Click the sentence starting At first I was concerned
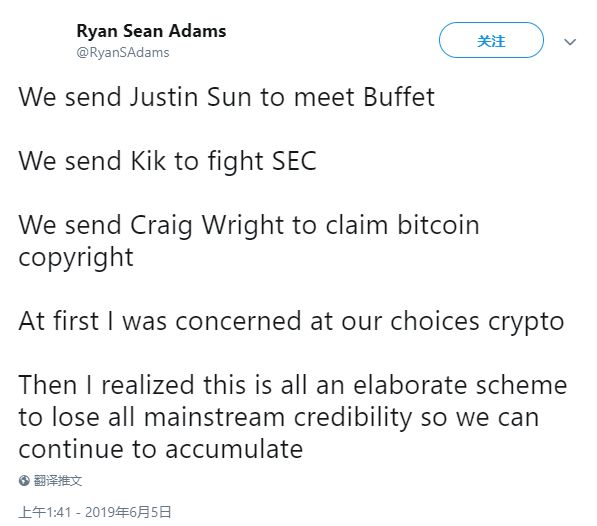 coord(291,322)
